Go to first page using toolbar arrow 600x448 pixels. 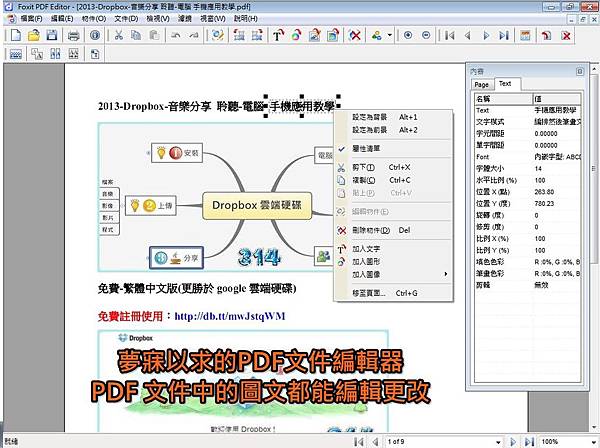(x=450, y=36)
